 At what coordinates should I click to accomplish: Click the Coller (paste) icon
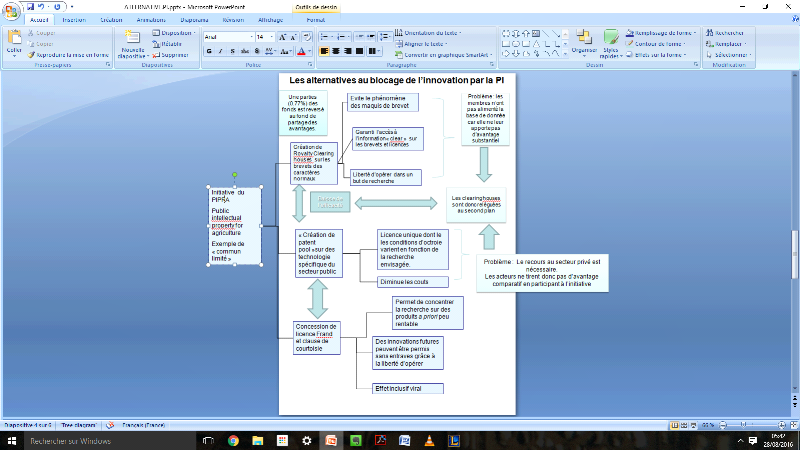point(14,42)
